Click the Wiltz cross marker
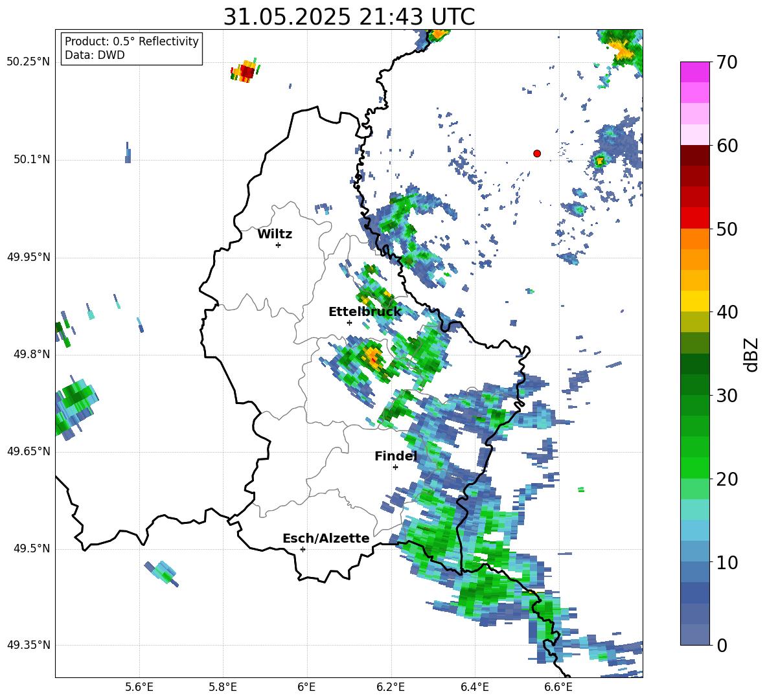The image size is (767, 700). 278,245
